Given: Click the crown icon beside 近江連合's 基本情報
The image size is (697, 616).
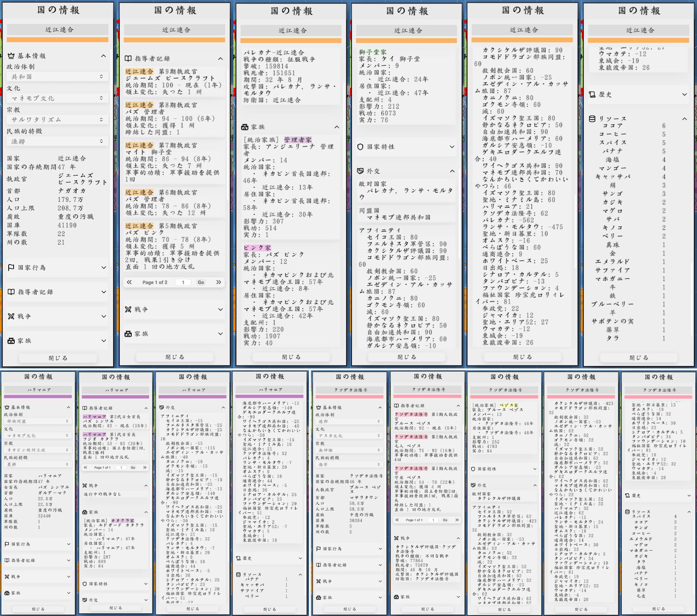Looking at the screenshot, I should (11, 56).
